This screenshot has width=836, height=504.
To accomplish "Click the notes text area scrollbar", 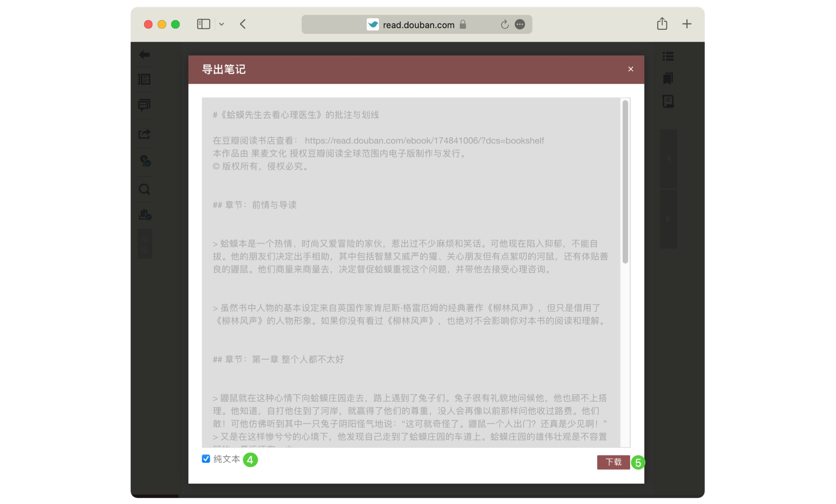I will (x=625, y=181).
